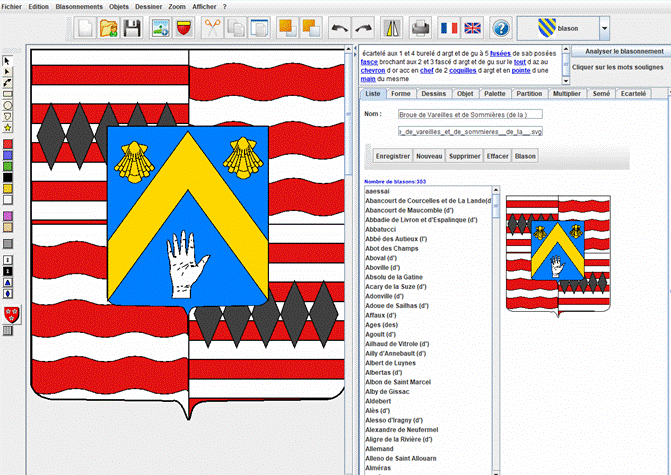
Task: Click the printer icon
Action: point(421,28)
